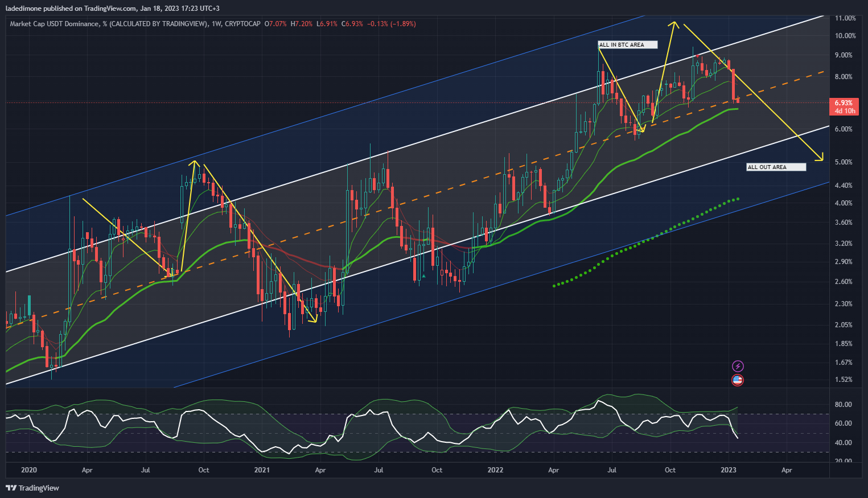The height and width of the screenshot is (498, 868).
Task: Click the 3.60% price axis label
Action: (843, 223)
